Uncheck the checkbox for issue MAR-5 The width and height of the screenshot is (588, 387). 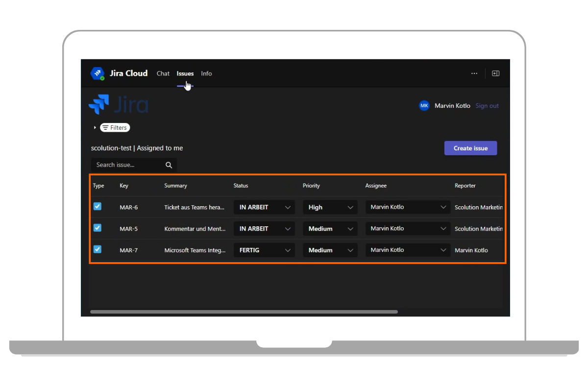click(97, 228)
